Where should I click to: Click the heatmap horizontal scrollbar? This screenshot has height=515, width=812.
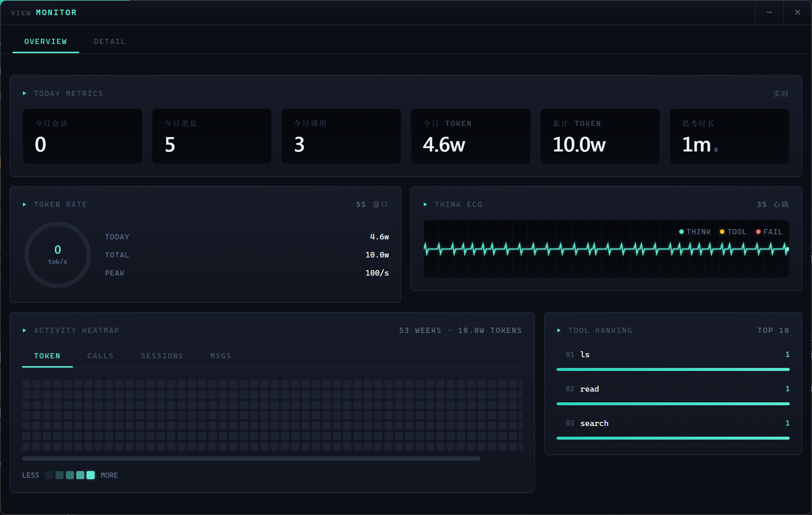[251, 458]
